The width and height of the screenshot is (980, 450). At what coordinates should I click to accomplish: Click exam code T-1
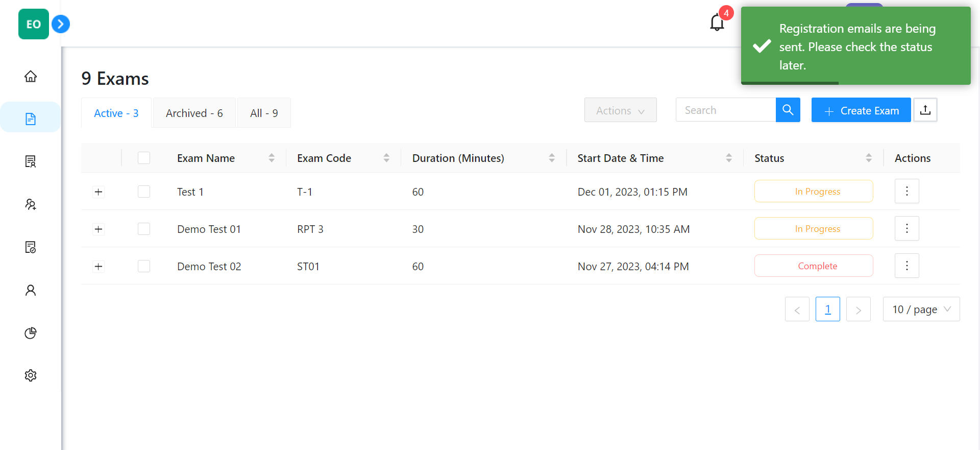click(x=305, y=192)
